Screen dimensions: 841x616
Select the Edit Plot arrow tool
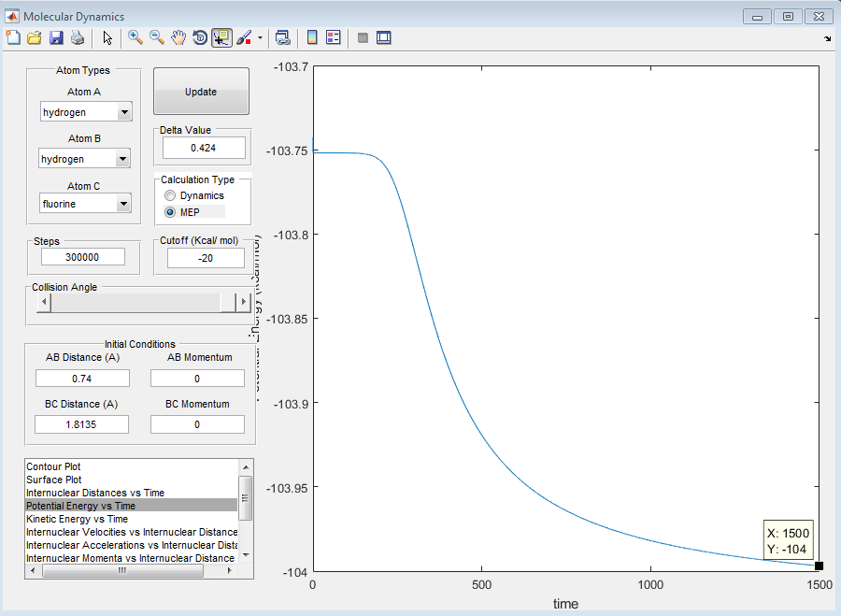point(107,37)
